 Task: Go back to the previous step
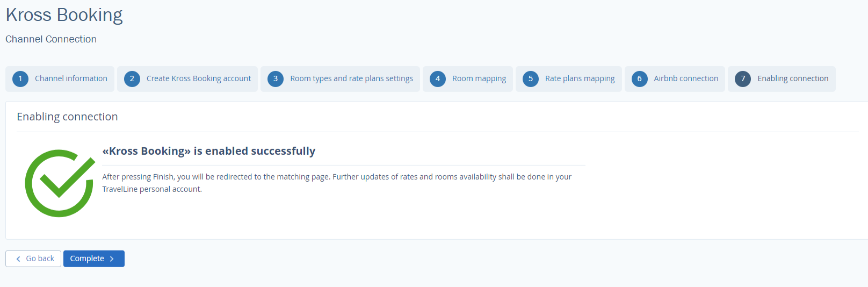coord(33,259)
